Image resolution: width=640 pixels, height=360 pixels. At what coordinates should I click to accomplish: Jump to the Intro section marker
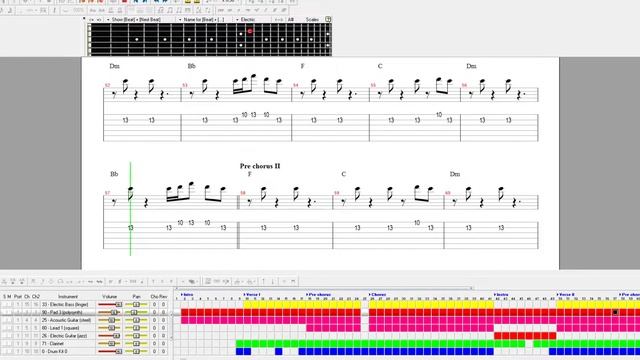coord(187,294)
